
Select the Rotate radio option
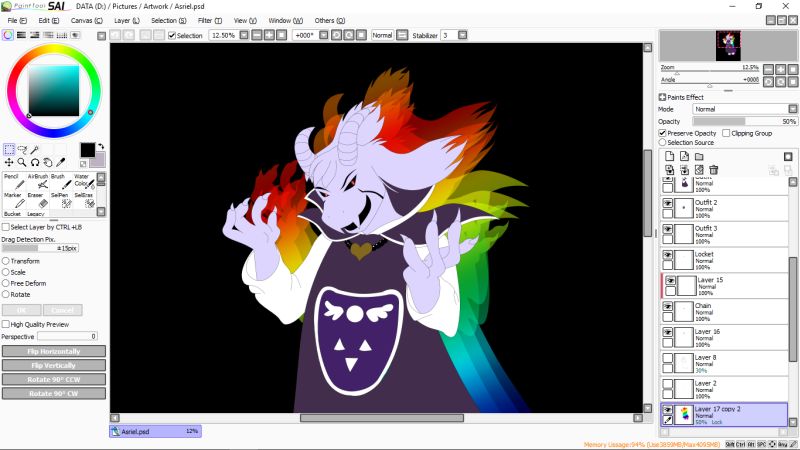(x=6, y=294)
